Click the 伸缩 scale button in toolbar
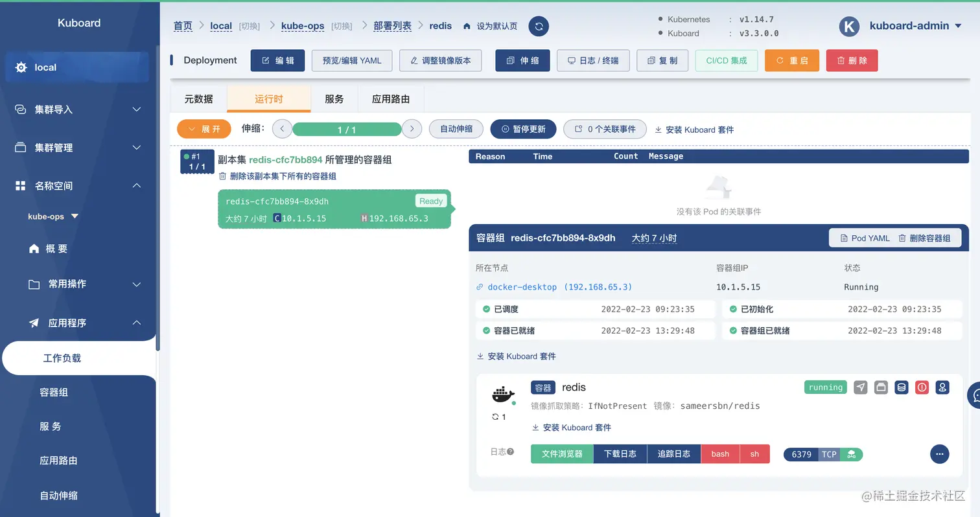Image resolution: width=980 pixels, height=517 pixels. coord(522,60)
